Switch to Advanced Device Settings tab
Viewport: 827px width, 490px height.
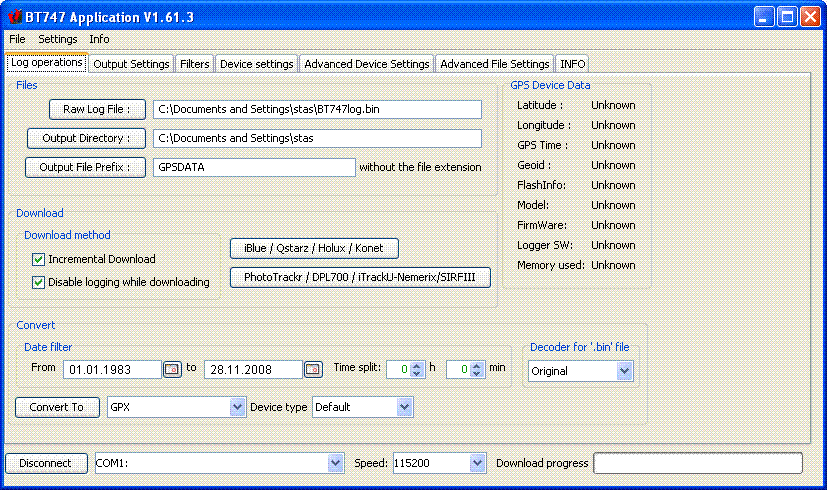tap(366, 64)
